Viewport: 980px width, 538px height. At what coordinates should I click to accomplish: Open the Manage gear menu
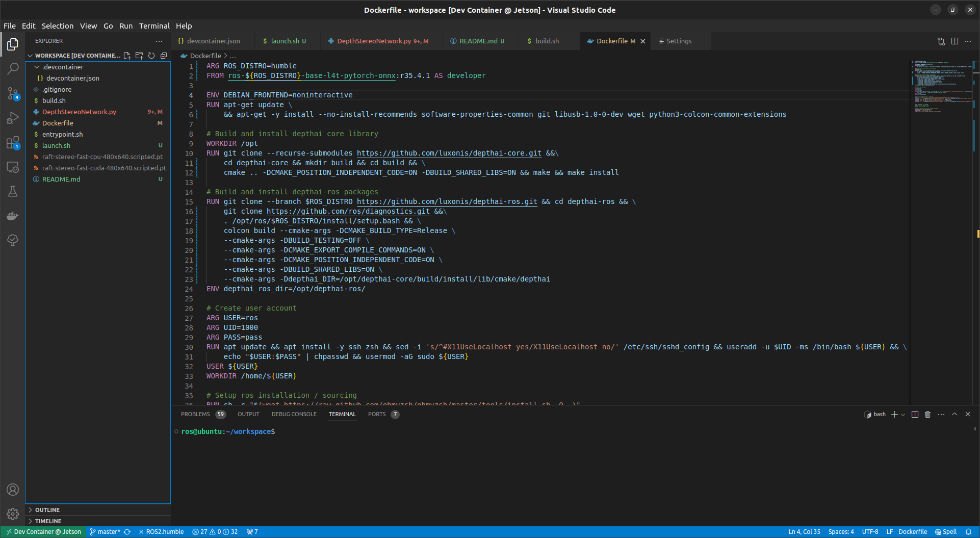click(13, 514)
